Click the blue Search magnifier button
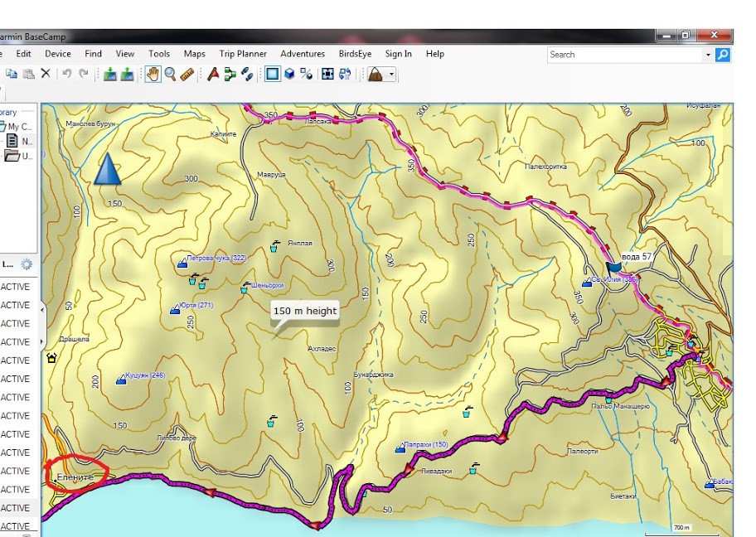 (723, 55)
